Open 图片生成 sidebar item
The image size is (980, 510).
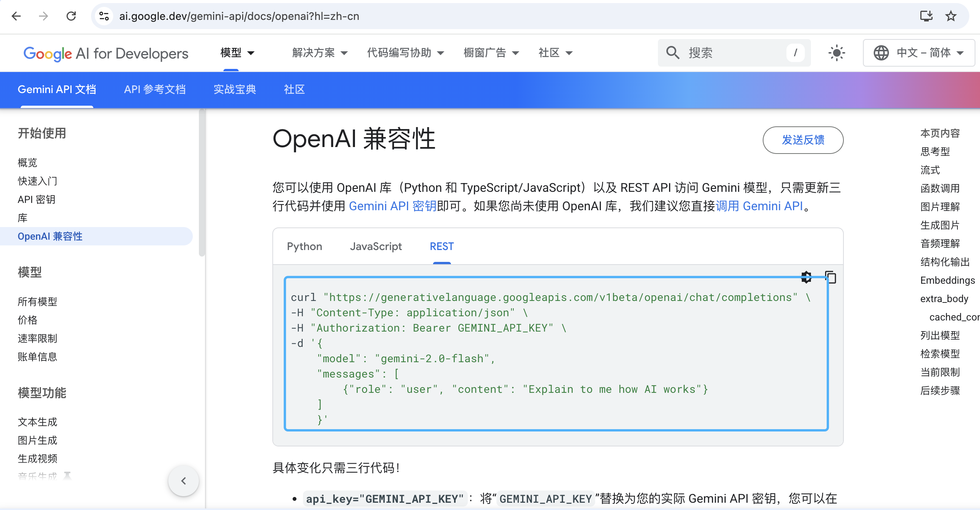point(37,440)
